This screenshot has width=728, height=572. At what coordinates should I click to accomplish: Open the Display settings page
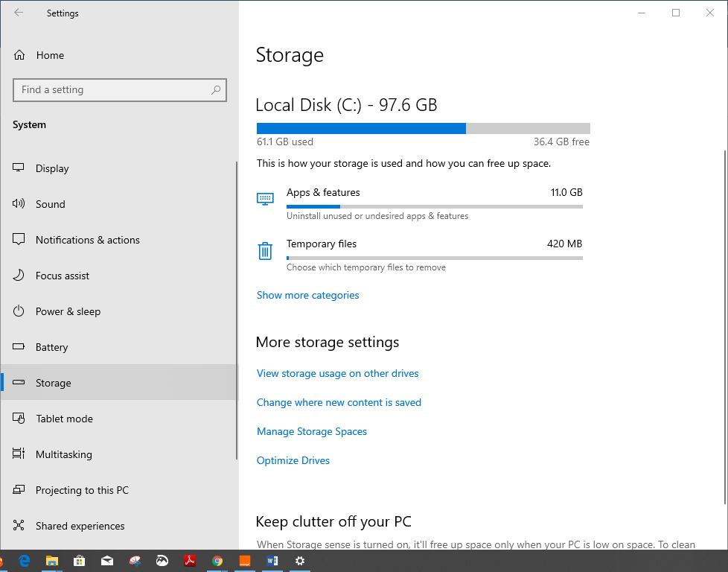52,168
